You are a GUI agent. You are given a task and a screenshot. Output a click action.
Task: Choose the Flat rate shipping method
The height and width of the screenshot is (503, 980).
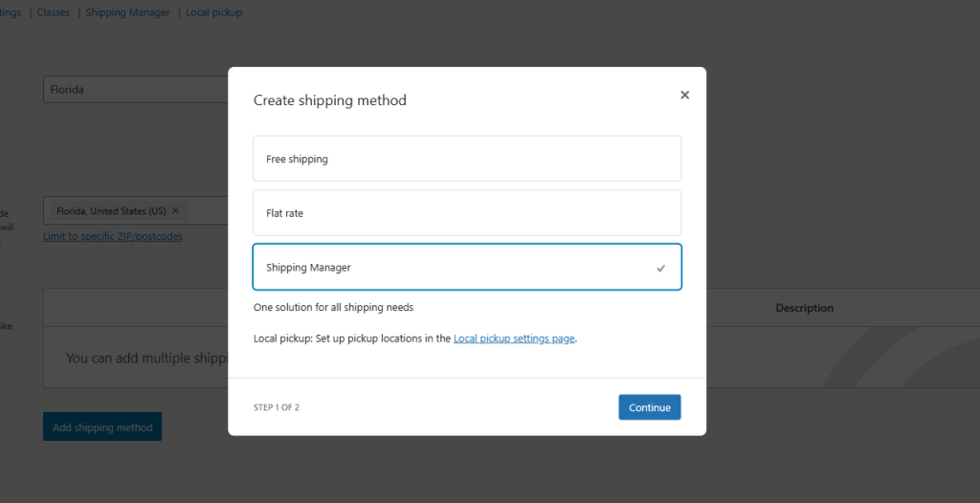pos(466,213)
